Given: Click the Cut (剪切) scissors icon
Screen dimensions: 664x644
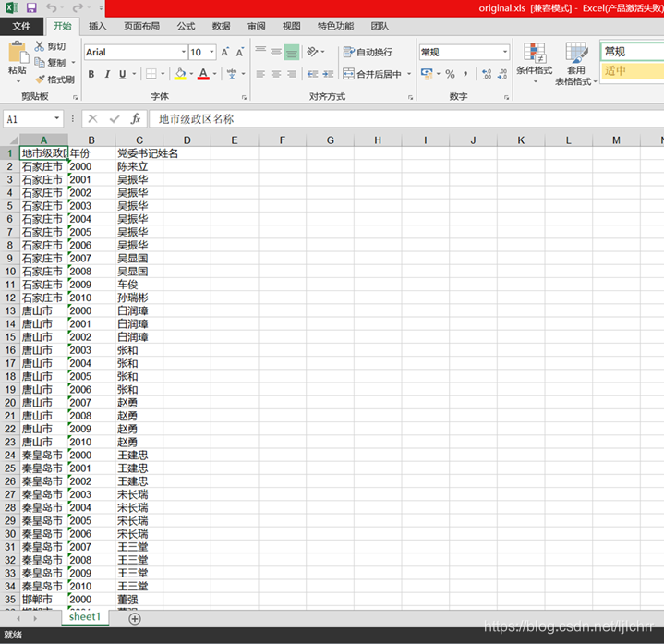Looking at the screenshot, I should pyautogui.click(x=40, y=46).
